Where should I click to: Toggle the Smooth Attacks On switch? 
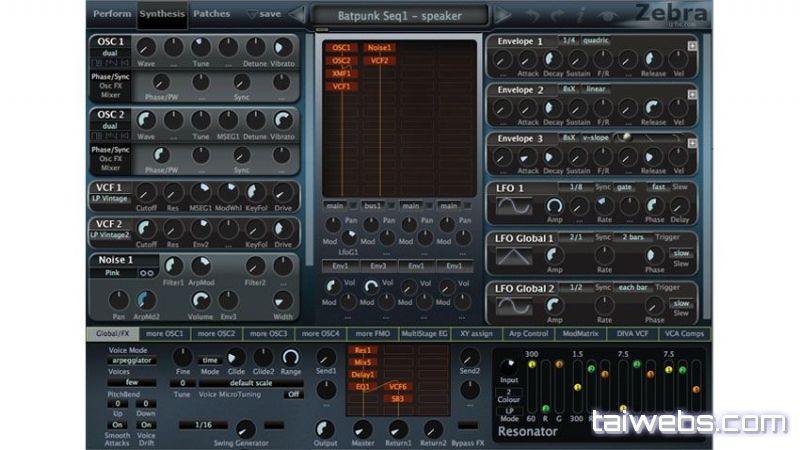tap(118, 424)
